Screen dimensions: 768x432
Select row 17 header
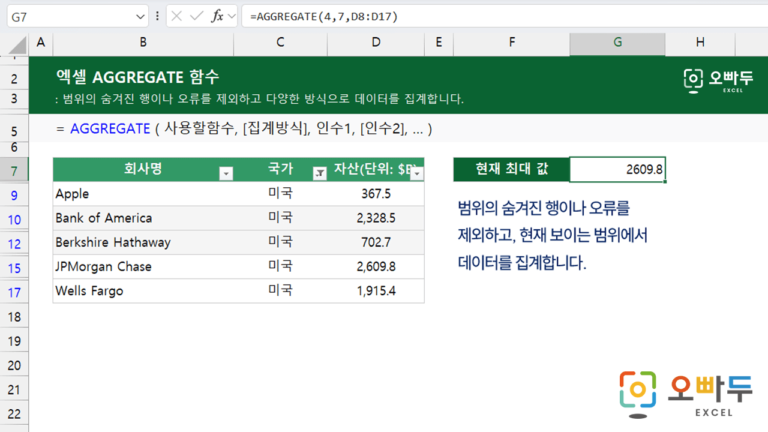(x=14, y=292)
